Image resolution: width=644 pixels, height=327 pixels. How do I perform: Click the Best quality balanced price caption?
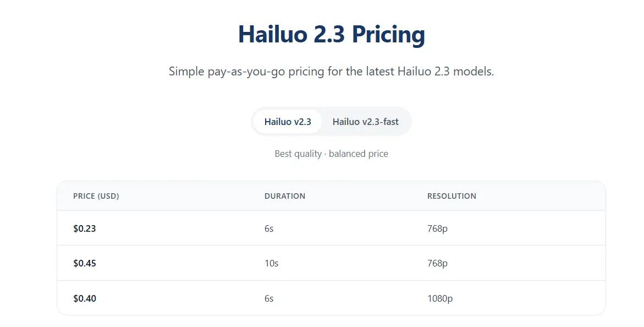[x=331, y=154]
